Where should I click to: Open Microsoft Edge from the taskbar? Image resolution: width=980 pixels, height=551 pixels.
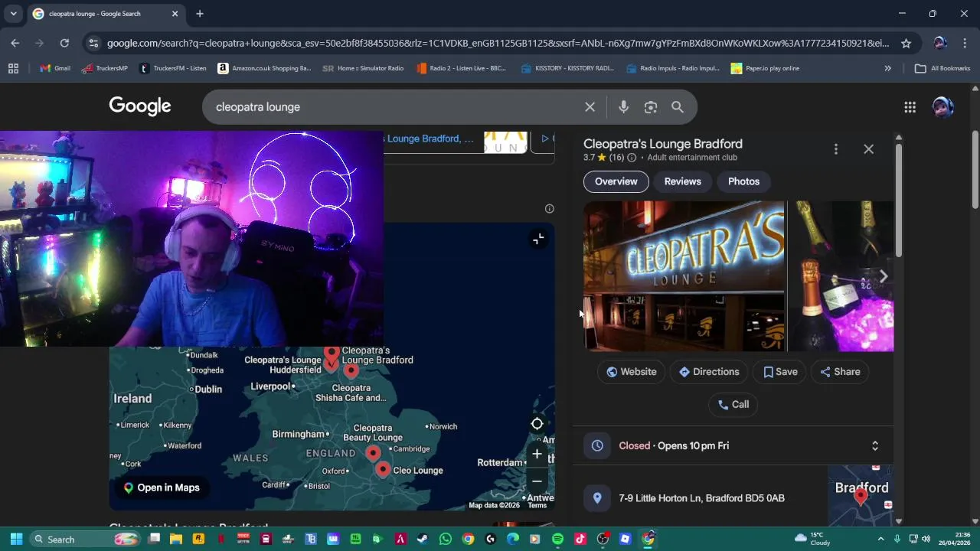[x=513, y=539]
